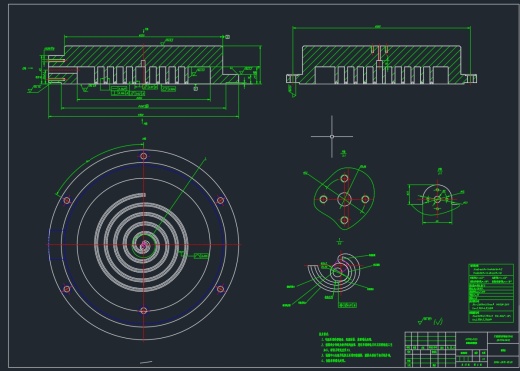The image size is (520, 371).
Task: Click the surface roughness symbol above the title block
Action: tap(430, 321)
